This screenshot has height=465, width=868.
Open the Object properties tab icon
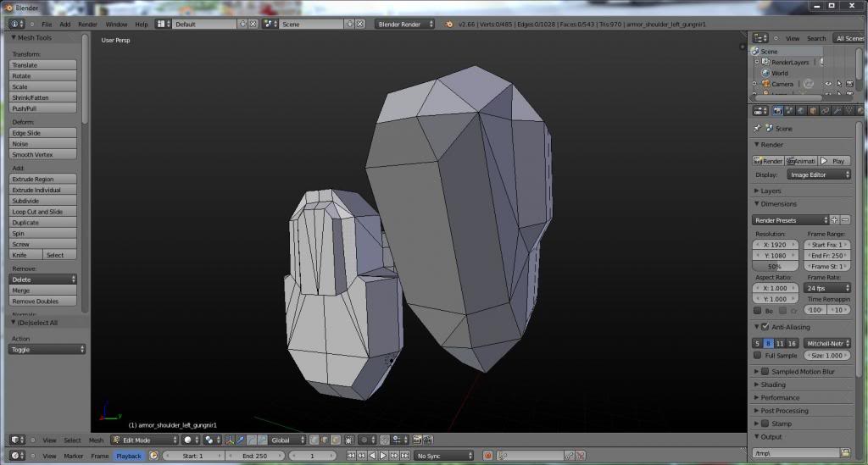813,111
